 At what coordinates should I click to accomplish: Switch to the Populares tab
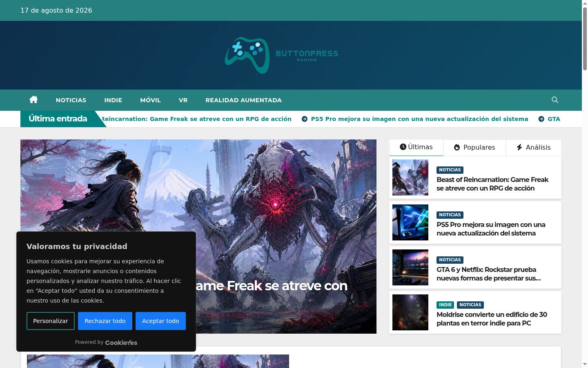point(474,147)
